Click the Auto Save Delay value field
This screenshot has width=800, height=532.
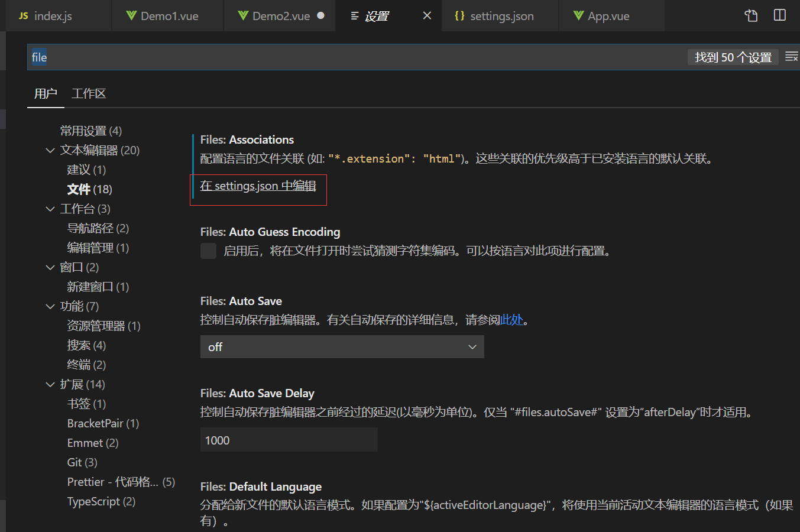point(289,440)
